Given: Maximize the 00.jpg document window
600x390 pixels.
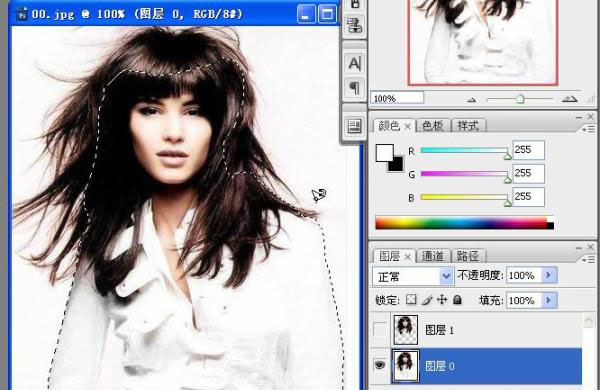Looking at the screenshot, I should (327, 14).
